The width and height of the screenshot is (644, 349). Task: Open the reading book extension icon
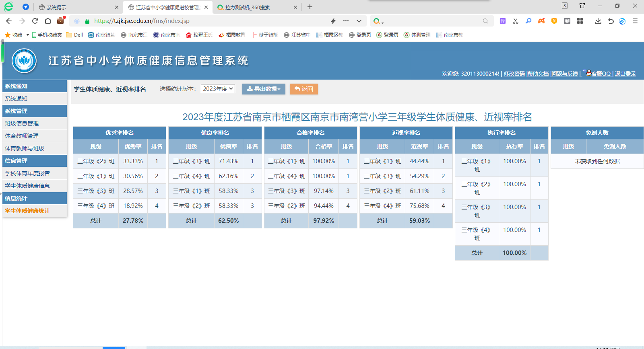pyautogui.click(x=567, y=21)
